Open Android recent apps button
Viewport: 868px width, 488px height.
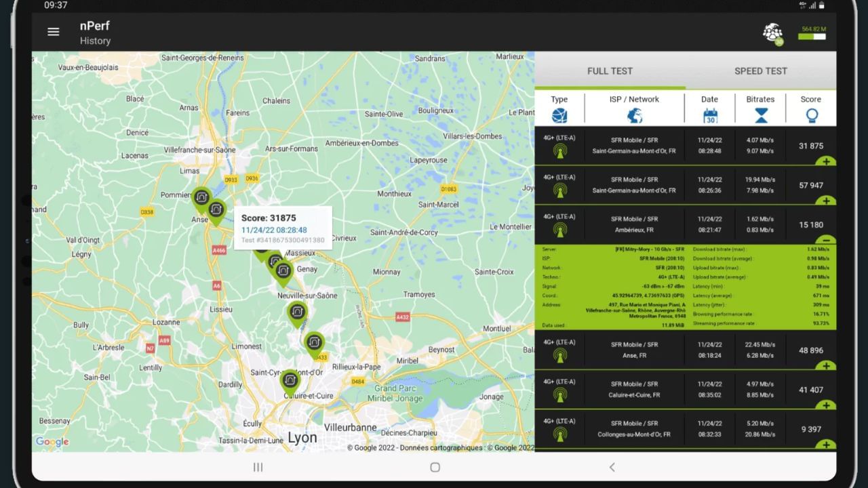[258, 467]
